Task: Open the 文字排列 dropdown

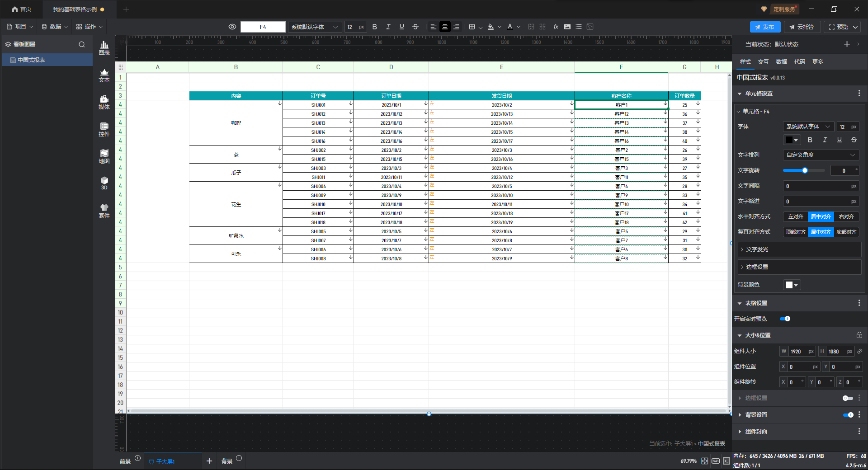Action: 821,155
